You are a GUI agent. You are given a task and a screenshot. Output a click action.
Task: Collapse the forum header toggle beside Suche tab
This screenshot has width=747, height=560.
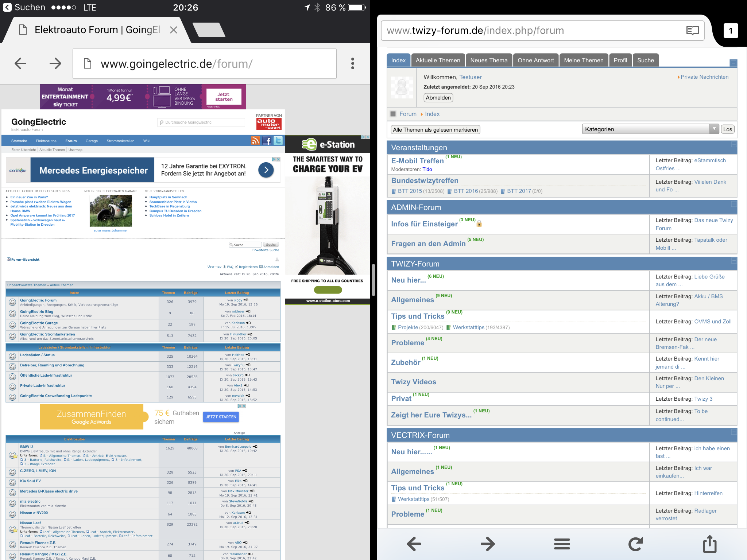click(733, 63)
